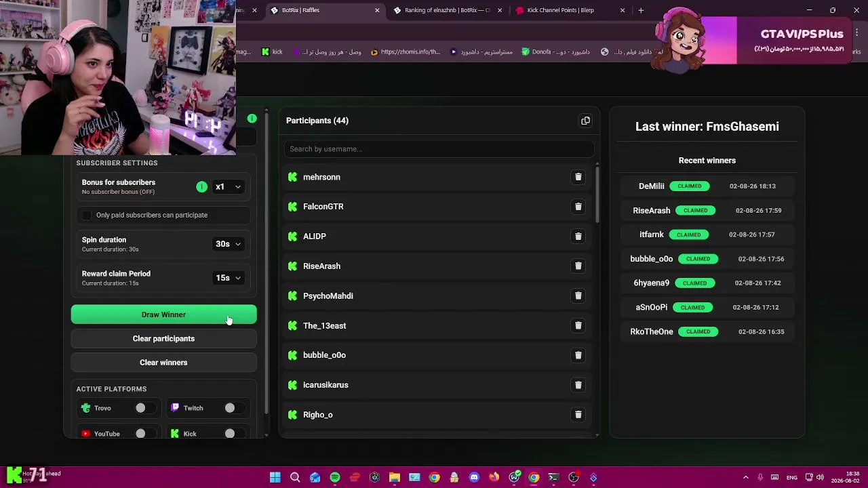Click the Last winner: FmsGhasemi heading
Viewport: 868px width, 488px height.
point(707,127)
